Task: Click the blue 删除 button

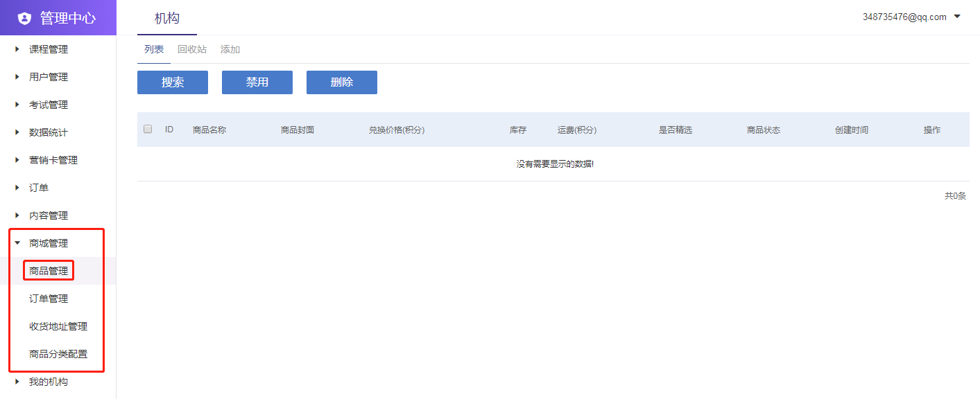Action: click(342, 82)
